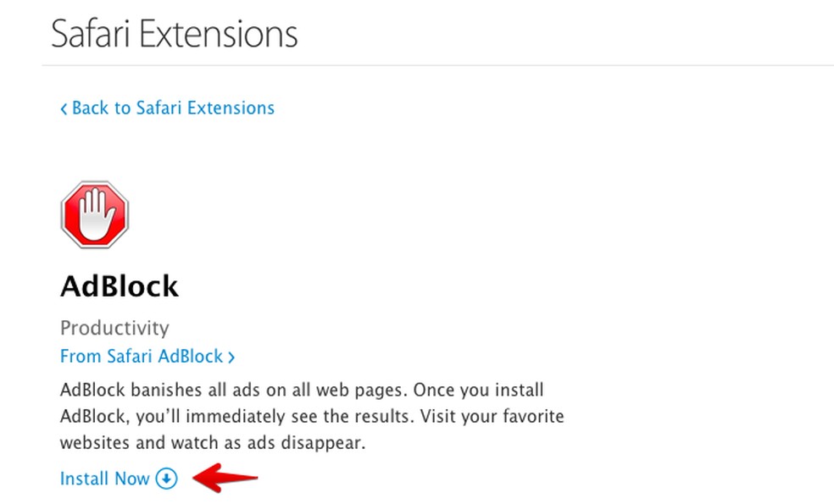This screenshot has height=504, width=834.
Task: Click the word Safari in the heading
Action: point(91,35)
